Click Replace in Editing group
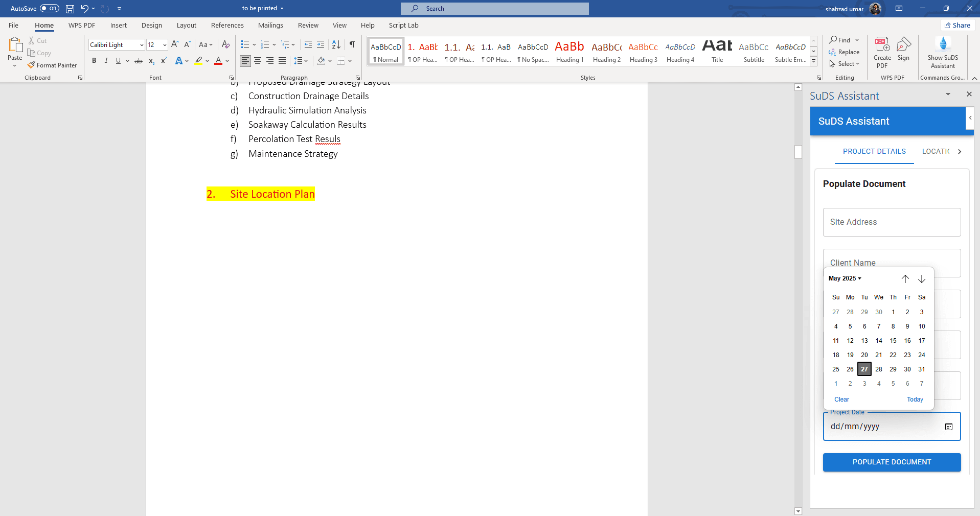The image size is (980, 516). point(844,52)
